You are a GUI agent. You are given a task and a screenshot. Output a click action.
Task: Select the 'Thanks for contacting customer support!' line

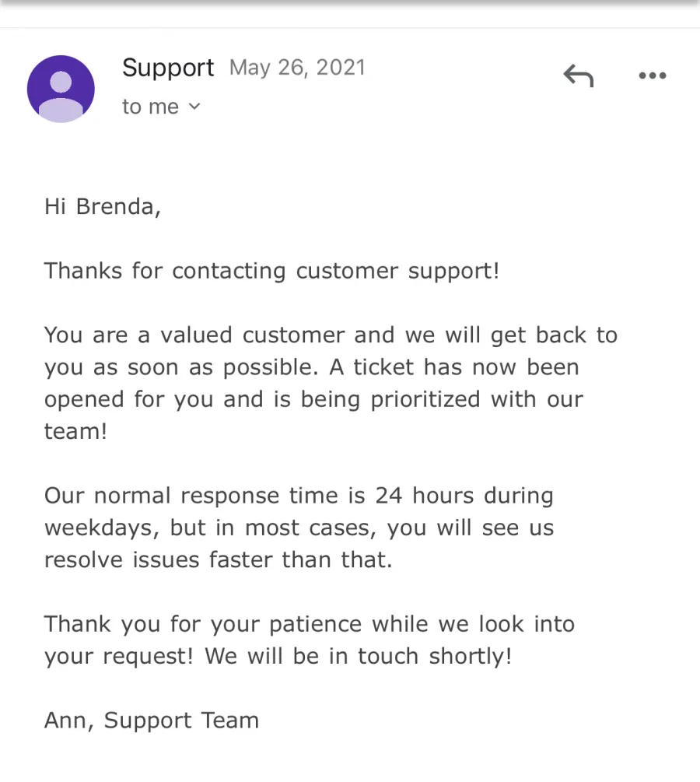click(271, 272)
